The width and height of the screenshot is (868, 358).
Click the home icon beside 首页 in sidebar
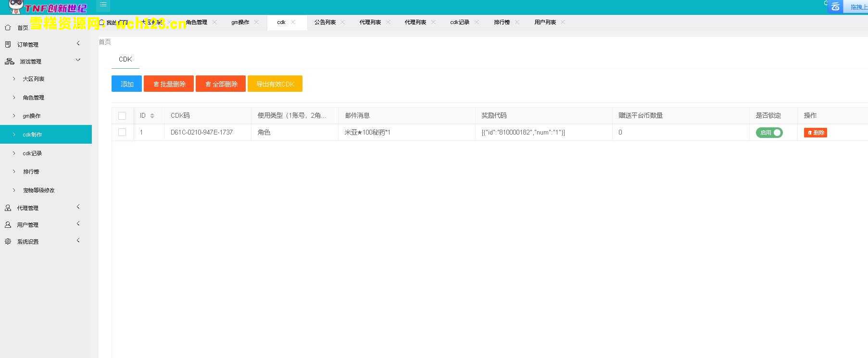click(8, 27)
